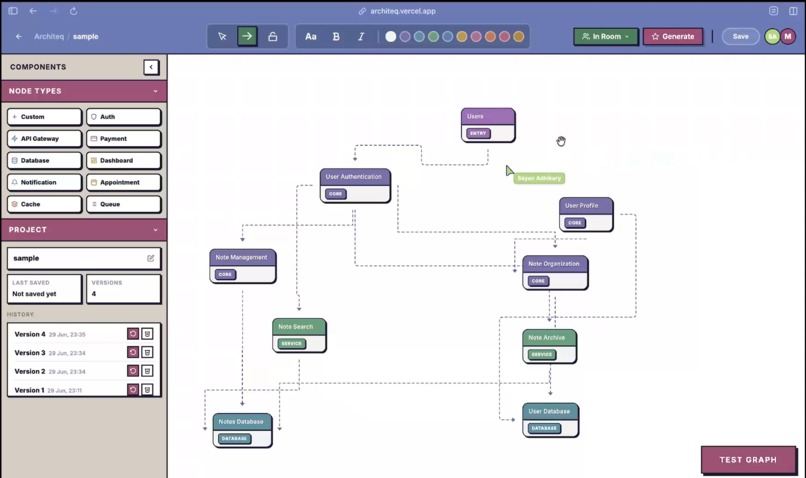Add a Cache node type
Screen dimensions: 806x478
45,204
